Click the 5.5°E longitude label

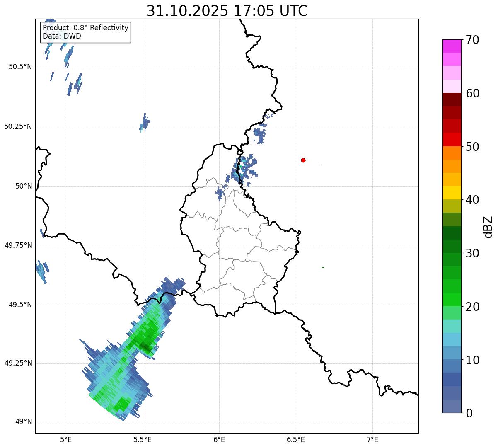tap(143, 440)
